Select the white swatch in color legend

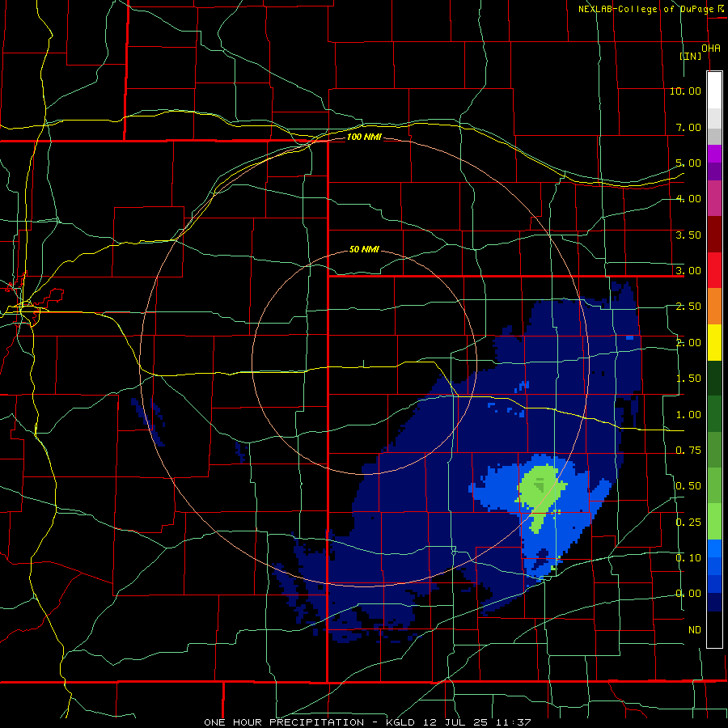[714, 91]
